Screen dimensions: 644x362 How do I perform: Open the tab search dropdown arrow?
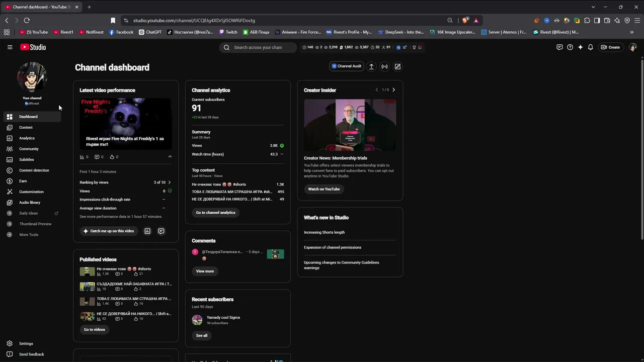[593, 7]
